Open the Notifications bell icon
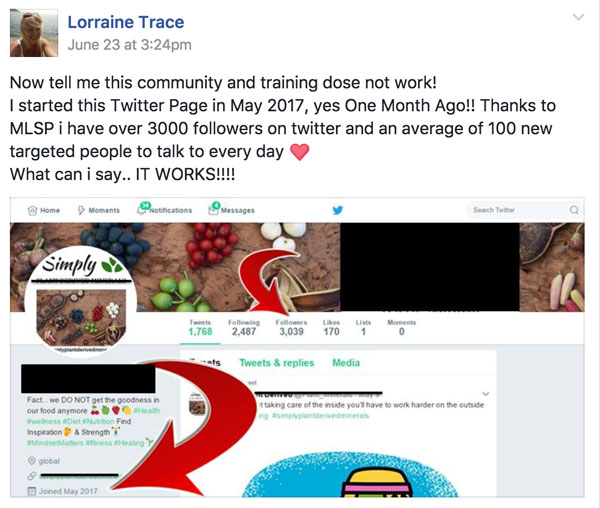 (x=142, y=209)
